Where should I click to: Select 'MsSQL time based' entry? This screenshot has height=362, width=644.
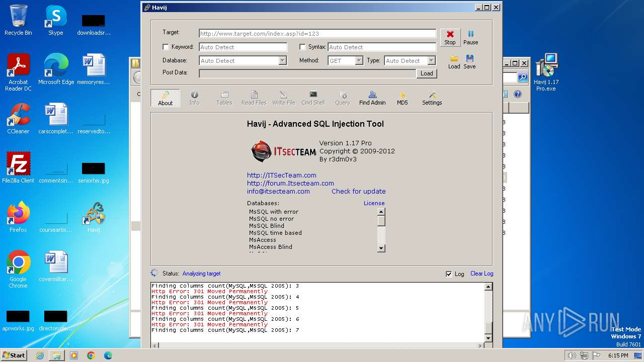click(275, 233)
